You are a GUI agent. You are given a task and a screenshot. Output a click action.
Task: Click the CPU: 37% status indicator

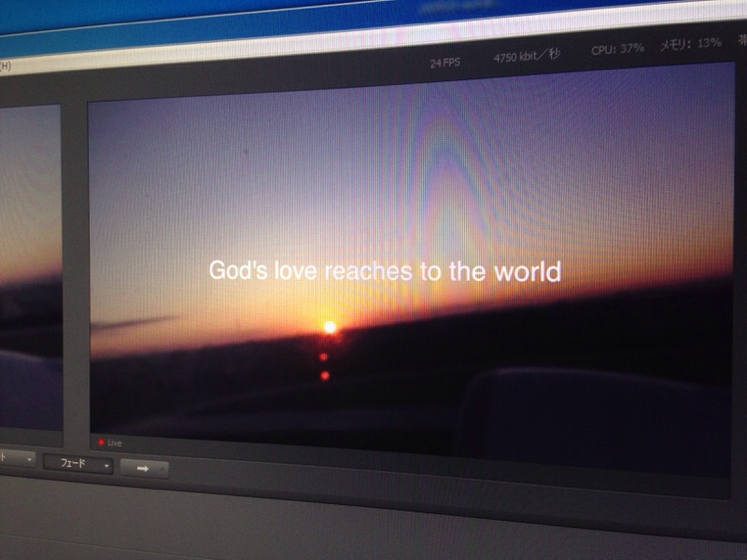click(617, 48)
